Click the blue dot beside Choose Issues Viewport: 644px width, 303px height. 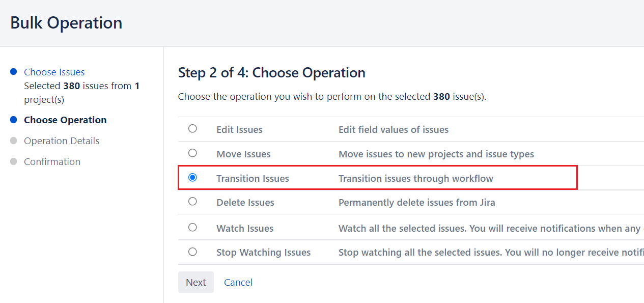click(14, 72)
